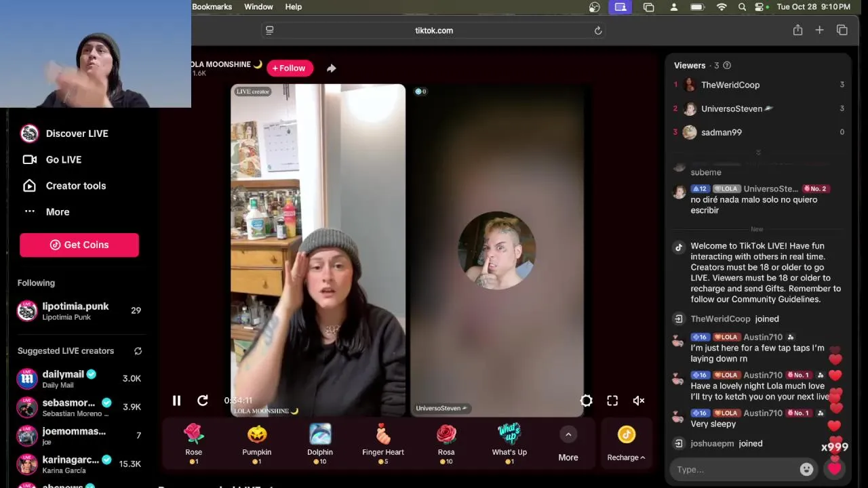Open Karina García suggested creator
This screenshot has width=868, height=488.
click(x=79, y=464)
